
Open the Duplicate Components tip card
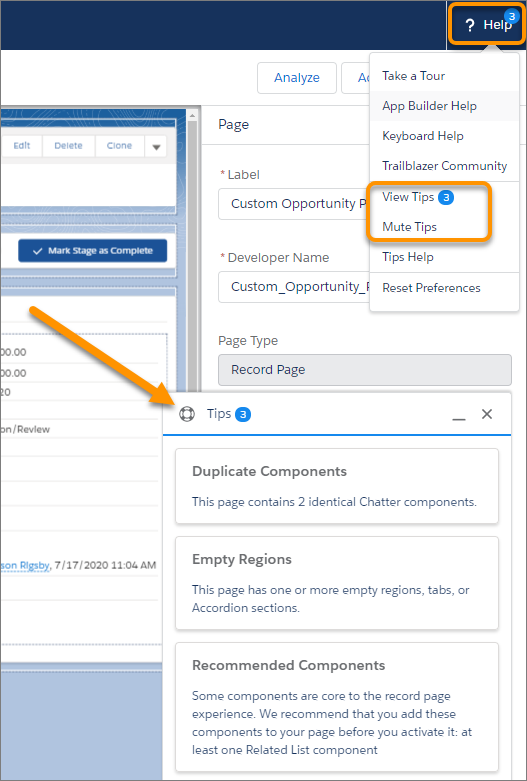(337, 486)
